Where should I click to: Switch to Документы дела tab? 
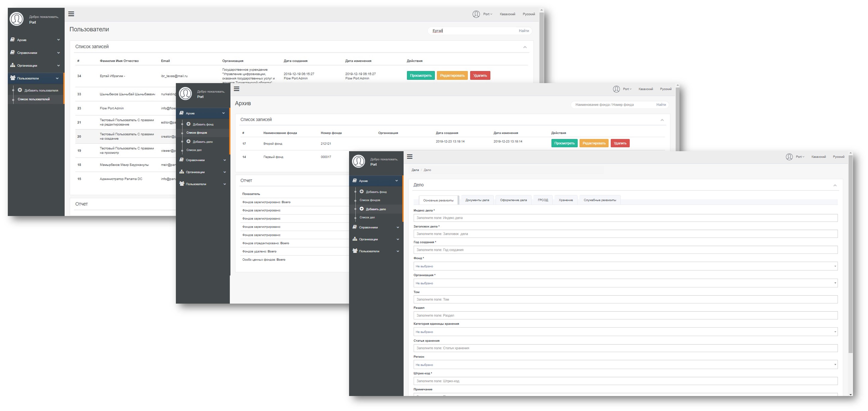[x=477, y=200]
